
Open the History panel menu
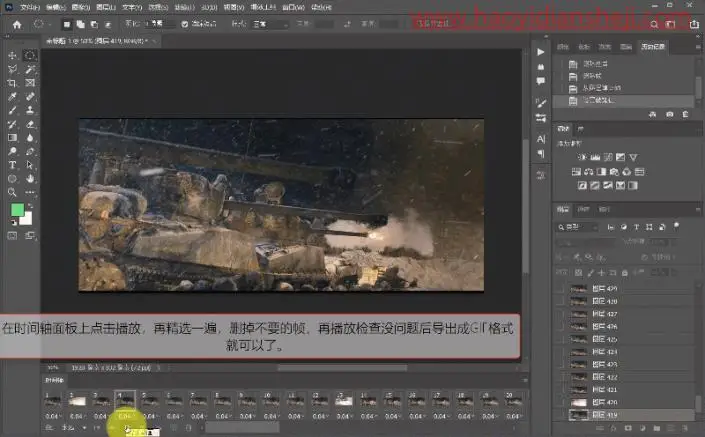698,47
